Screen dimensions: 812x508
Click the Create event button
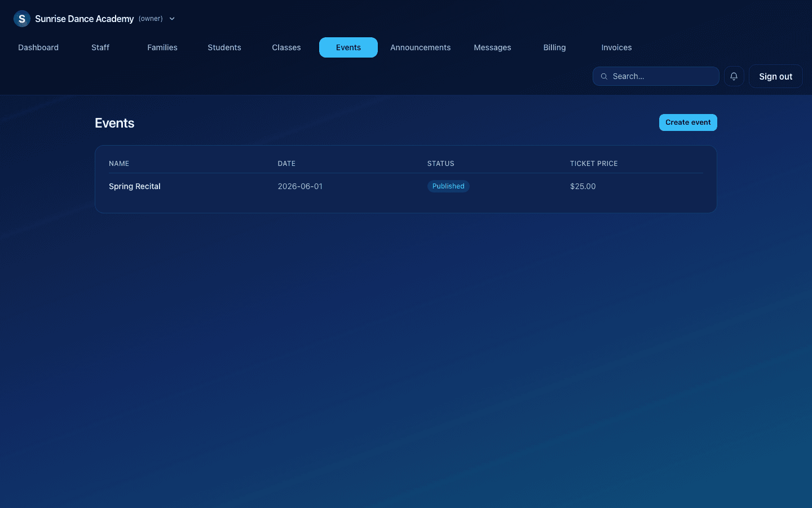click(x=688, y=122)
